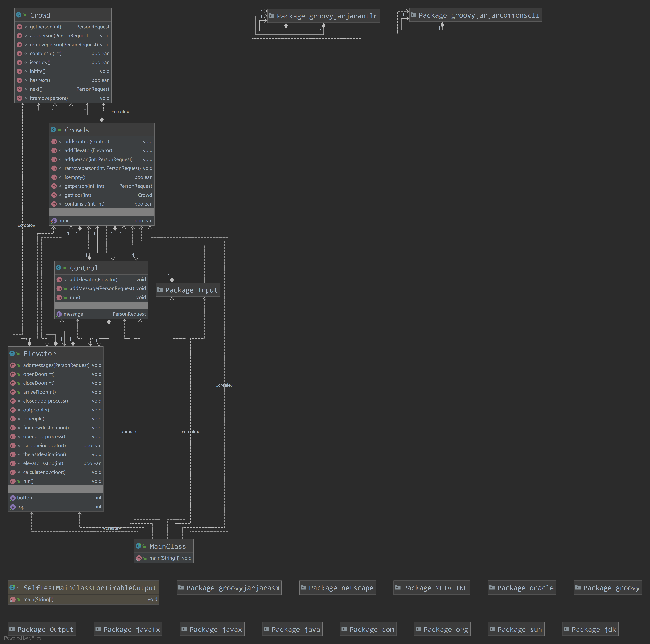Click the addElevator(Elevator) method in Control
The height and width of the screenshot is (644, 650).
pyautogui.click(x=93, y=279)
